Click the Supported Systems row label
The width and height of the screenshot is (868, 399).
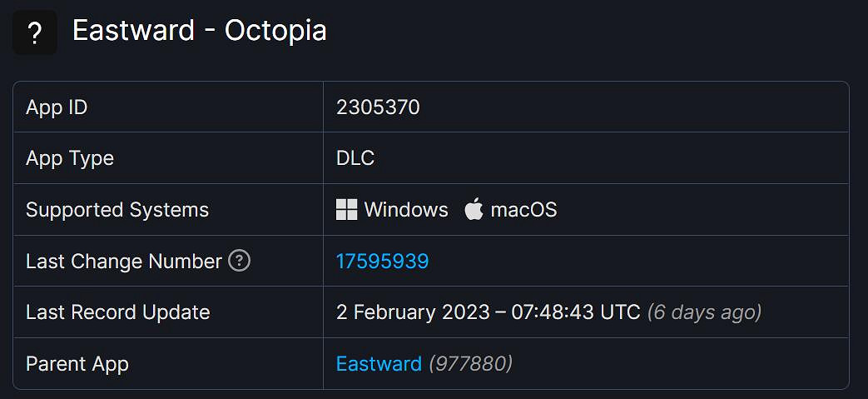point(117,210)
